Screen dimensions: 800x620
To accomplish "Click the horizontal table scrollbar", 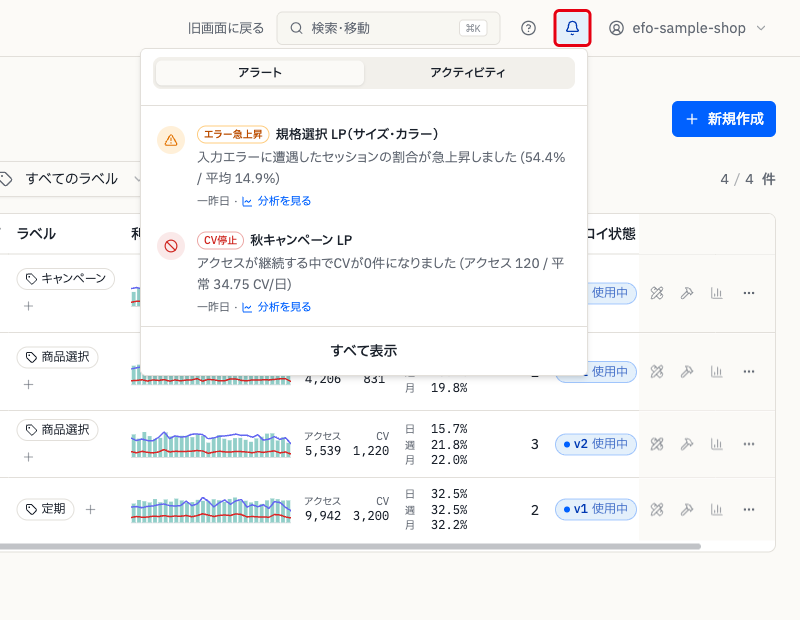I will (x=350, y=547).
